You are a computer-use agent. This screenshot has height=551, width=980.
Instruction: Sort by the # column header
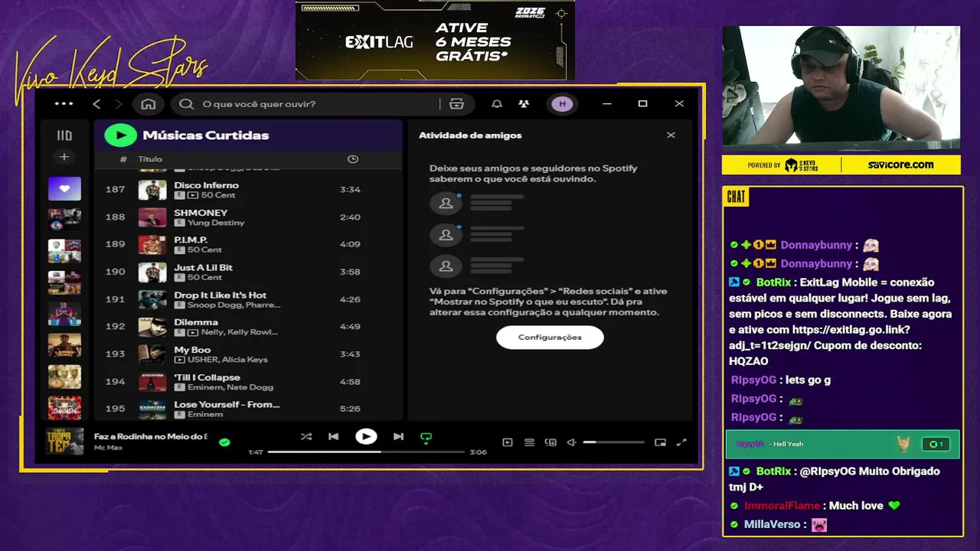pyautogui.click(x=123, y=159)
